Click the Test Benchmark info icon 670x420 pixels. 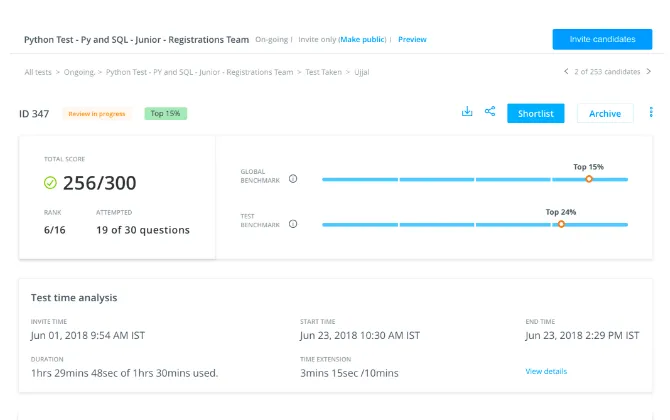[293, 224]
